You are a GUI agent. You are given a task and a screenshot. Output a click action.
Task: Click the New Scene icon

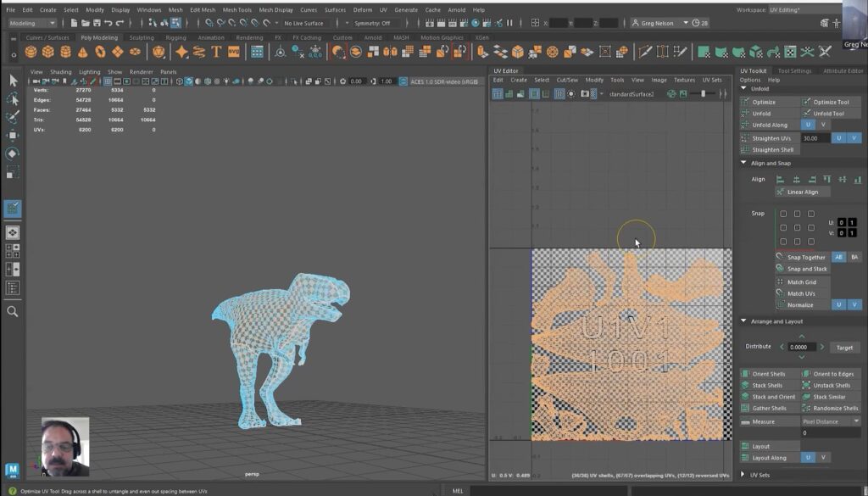(x=74, y=23)
